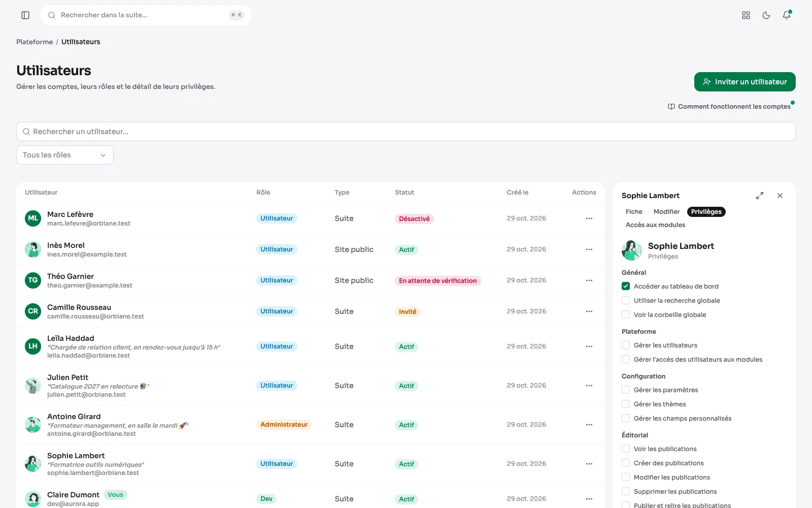Enable Gérer les utilisateurs privilege

(x=626, y=345)
